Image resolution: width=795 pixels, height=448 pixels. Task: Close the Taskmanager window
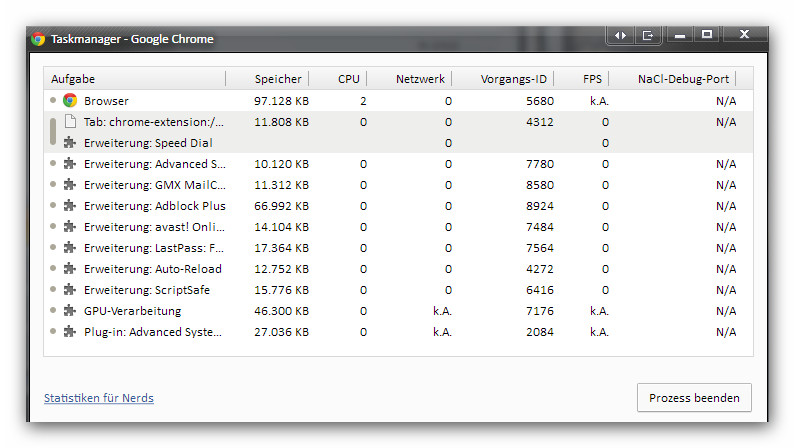point(744,34)
